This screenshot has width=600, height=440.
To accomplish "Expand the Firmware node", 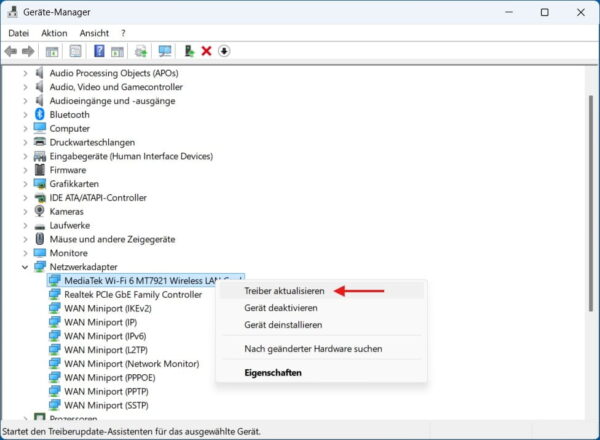I will click(x=25, y=170).
